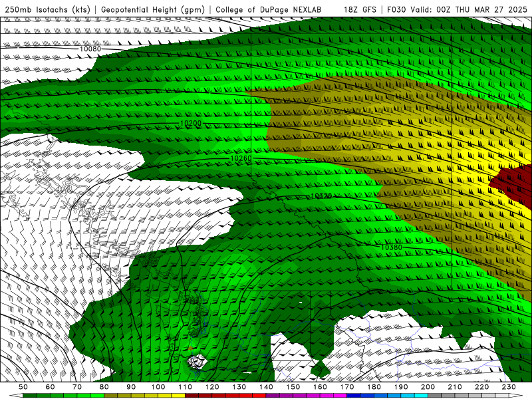The image size is (532, 399).
Task: Click the 220 value on the color scale
Action: 481,387
